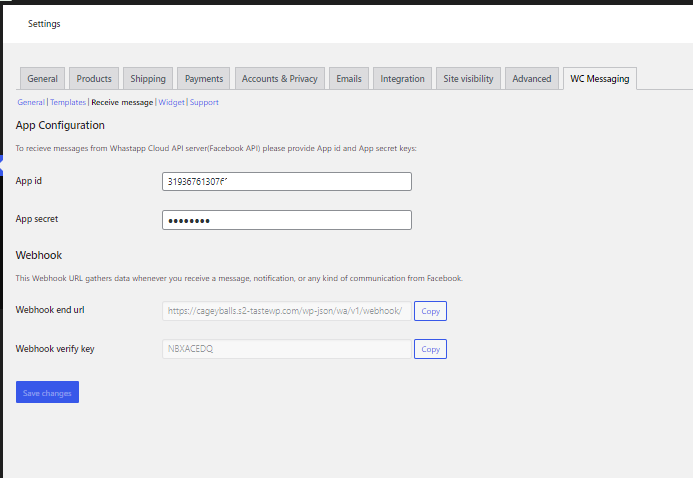Viewport: 693px width, 478px height.
Task: Open the Widget sub-section link
Action: coord(171,102)
